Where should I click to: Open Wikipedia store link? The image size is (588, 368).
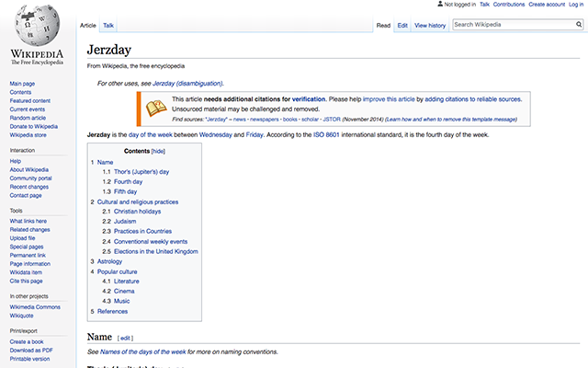(x=28, y=135)
